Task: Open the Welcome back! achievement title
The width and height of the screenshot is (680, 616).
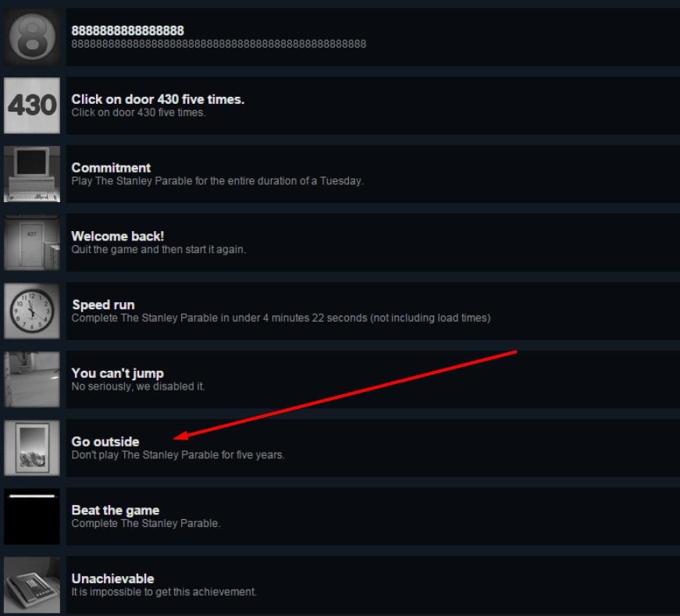Action: [118, 237]
